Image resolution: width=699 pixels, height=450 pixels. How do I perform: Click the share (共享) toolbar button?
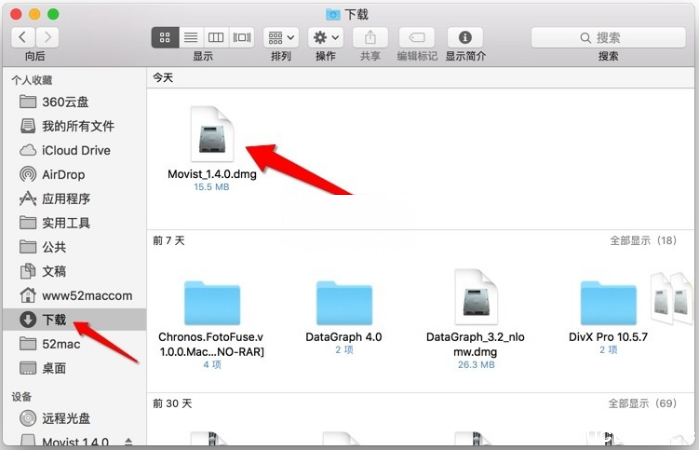(x=370, y=37)
